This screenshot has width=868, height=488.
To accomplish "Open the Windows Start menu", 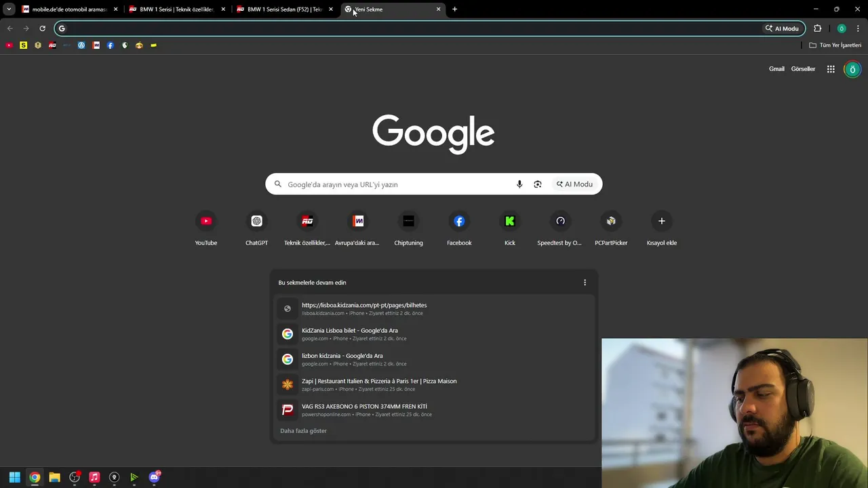I will tap(14, 477).
